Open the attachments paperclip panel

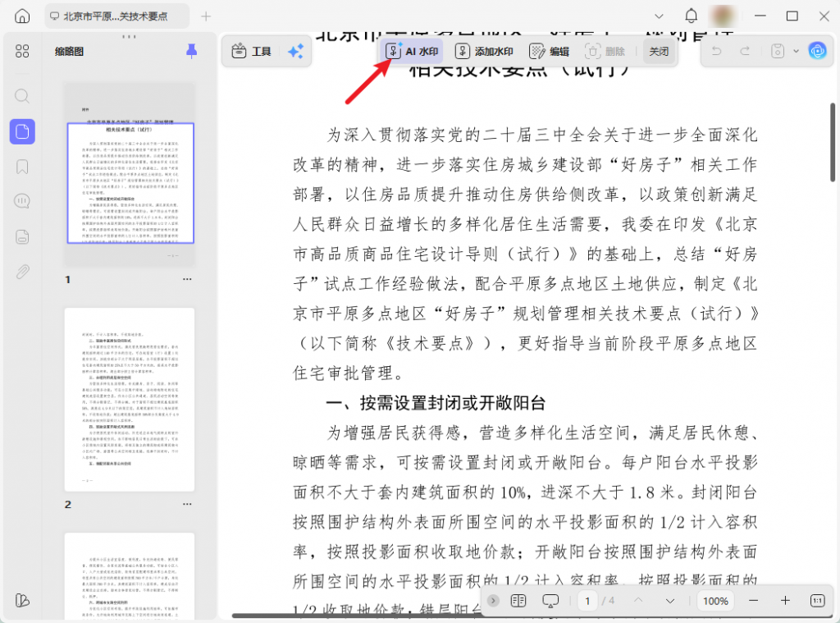pyautogui.click(x=22, y=272)
